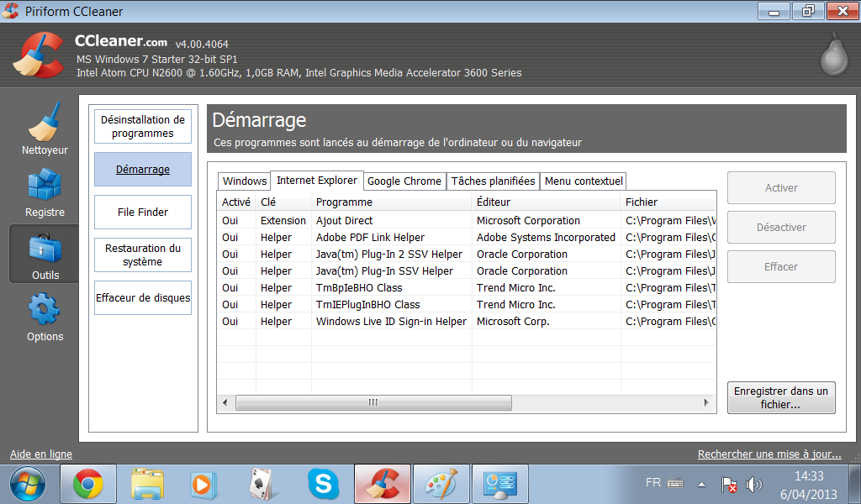The image size is (861, 504).
Task: Click the volume speaker tray icon
Action: (753, 484)
